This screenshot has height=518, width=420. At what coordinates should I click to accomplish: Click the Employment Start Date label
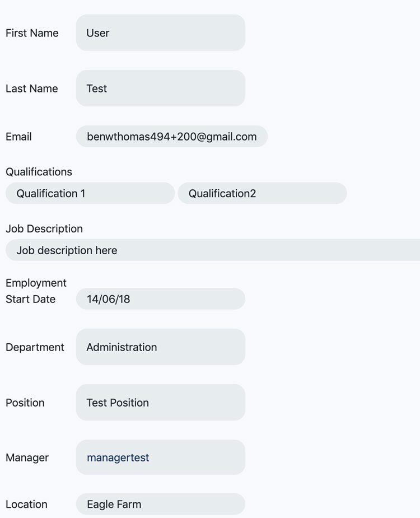pos(36,291)
